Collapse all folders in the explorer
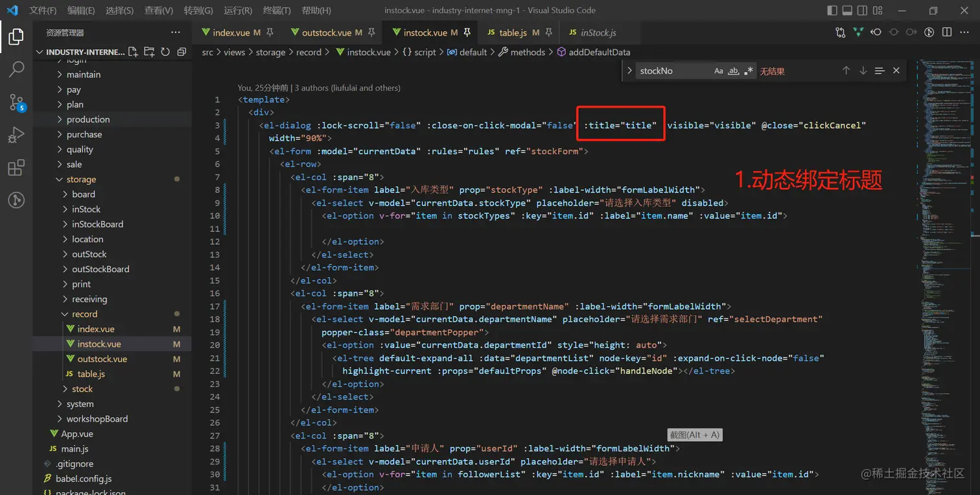 tap(181, 52)
